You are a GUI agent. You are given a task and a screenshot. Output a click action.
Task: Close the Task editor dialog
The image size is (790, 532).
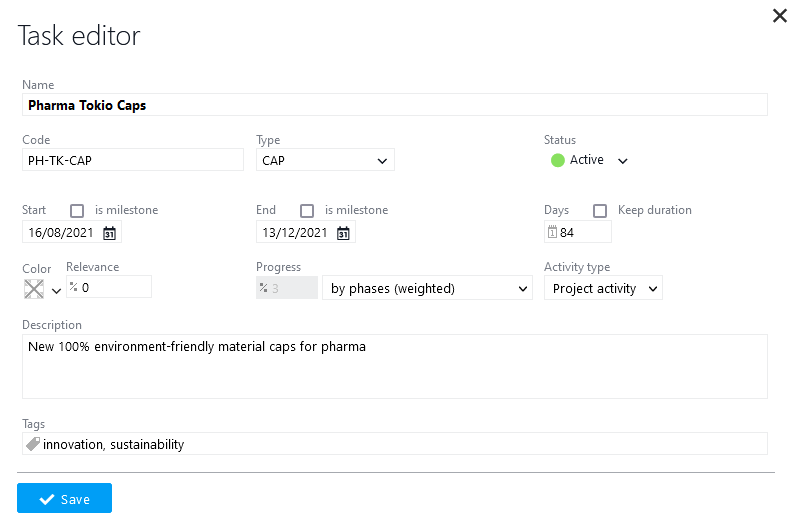point(779,15)
